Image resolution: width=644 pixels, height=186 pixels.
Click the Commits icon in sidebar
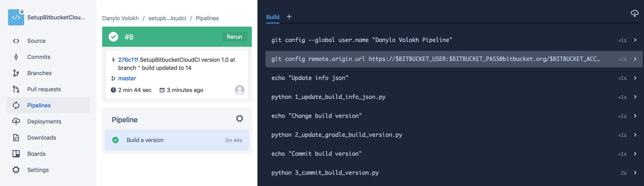pyautogui.click(x=16, y=57)
